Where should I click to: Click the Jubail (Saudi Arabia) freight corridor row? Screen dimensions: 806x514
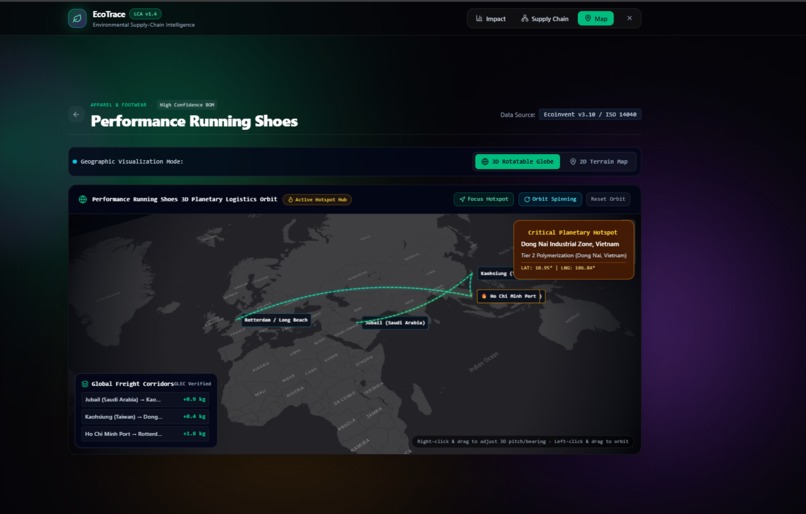(x=145, y=399)
